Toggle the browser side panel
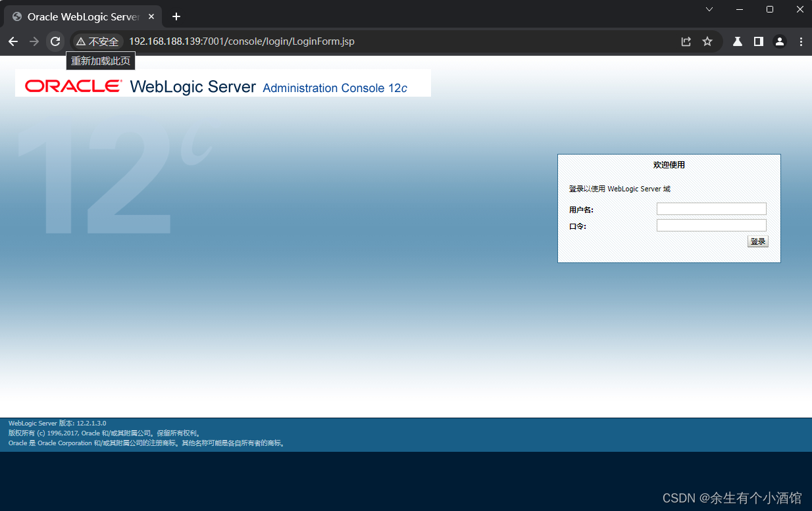 pyautogui.click(x=759, y=41)
